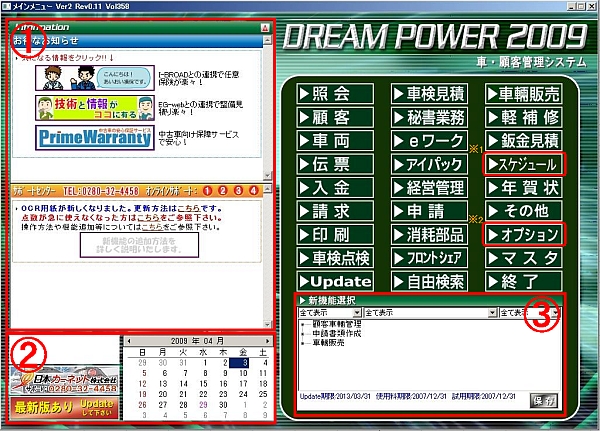The height and width of the screenshot is (431, 600).
Task: Open 年賀状 button
Action: click(x=524, y=188)
